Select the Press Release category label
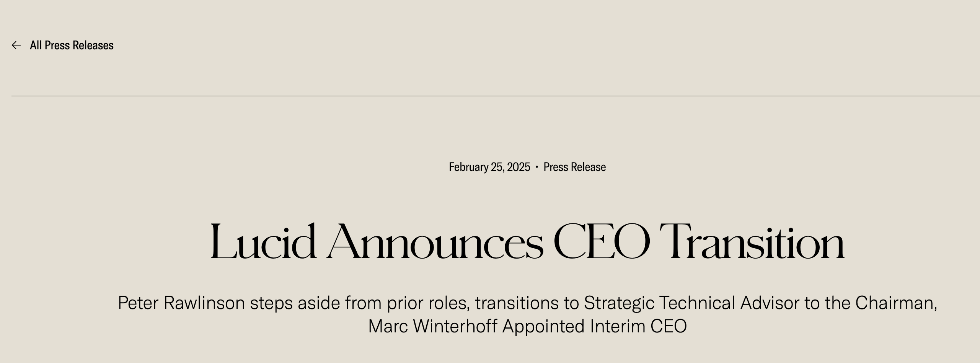 pyautogui.click(x=574, y=167)
